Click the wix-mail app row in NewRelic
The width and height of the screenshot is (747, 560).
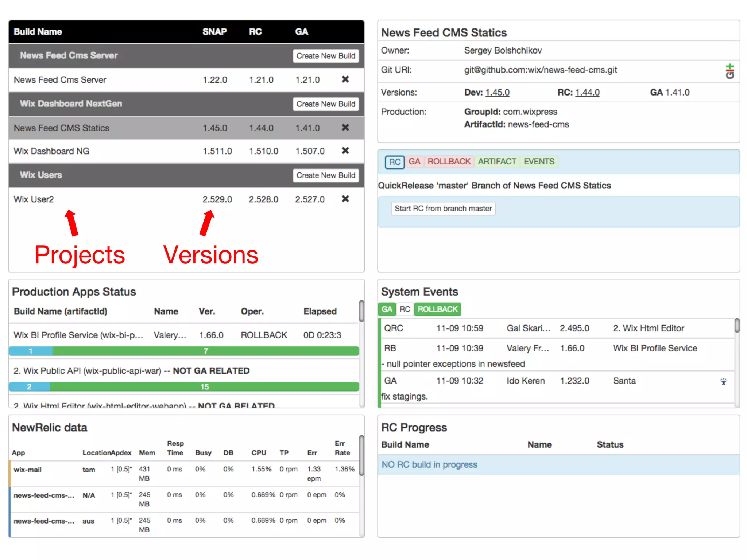coord(184,474)
